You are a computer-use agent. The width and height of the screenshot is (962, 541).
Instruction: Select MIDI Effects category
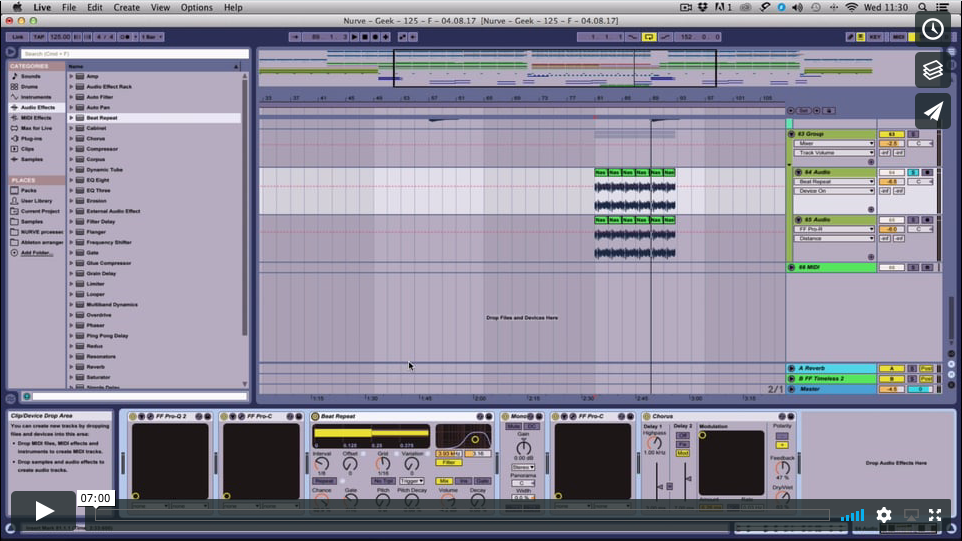[36, 118]
